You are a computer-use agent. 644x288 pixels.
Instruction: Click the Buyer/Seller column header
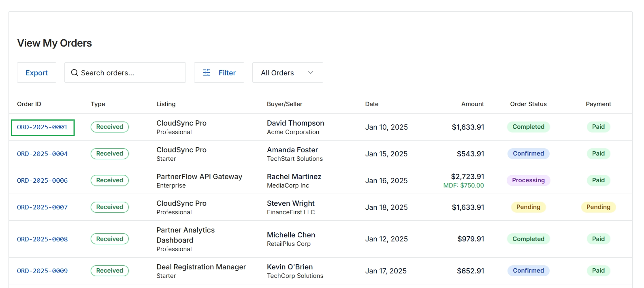pyautogui.click(x=285, y=104)
